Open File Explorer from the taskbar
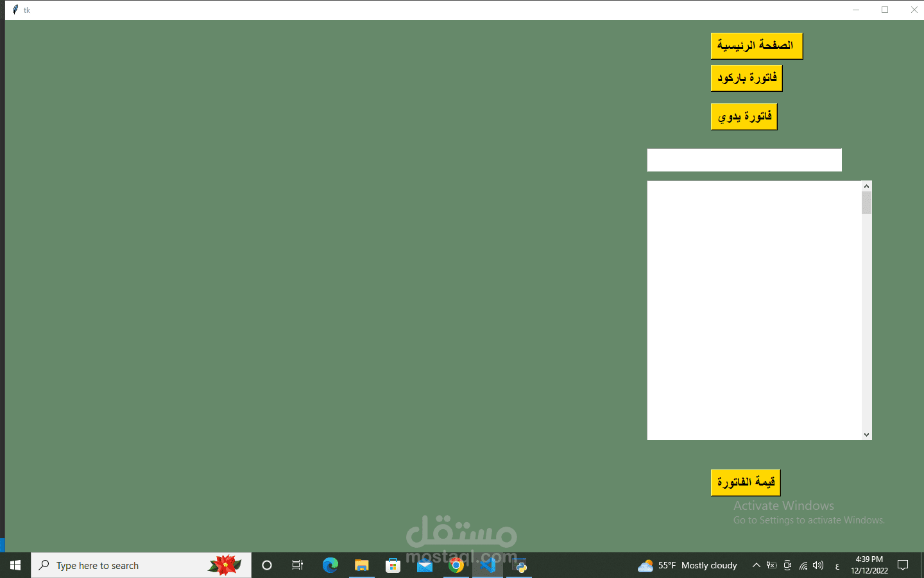This screenshot has width=924, height=578. (x=362, y=565)
